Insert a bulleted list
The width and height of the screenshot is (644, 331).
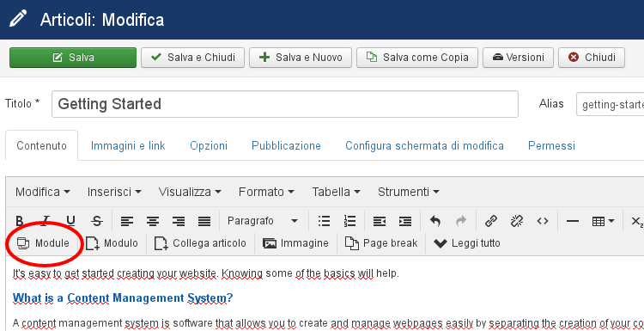(324, 221)
